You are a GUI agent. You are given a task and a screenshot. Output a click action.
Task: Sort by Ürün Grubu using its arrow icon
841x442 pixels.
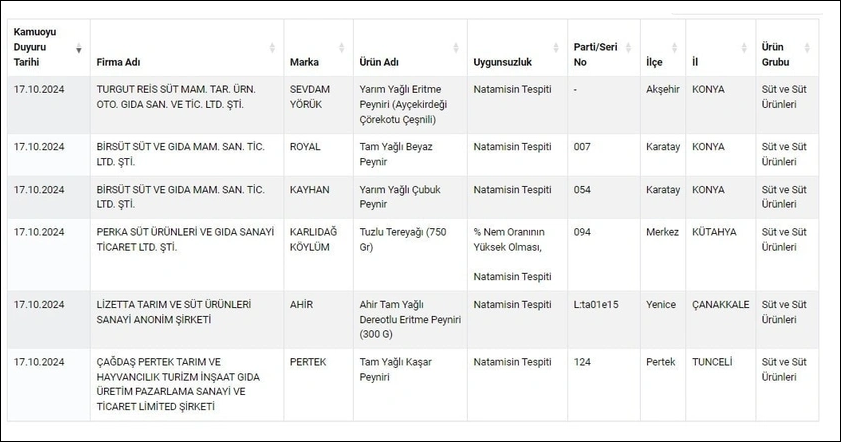point(808,48)
